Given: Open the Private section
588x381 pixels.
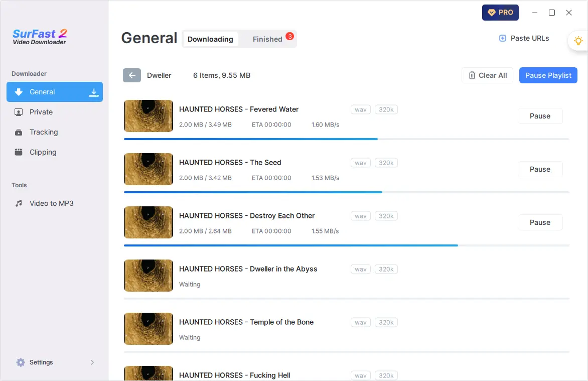Looking at the screenshot, I should click(x=55, y=112).
